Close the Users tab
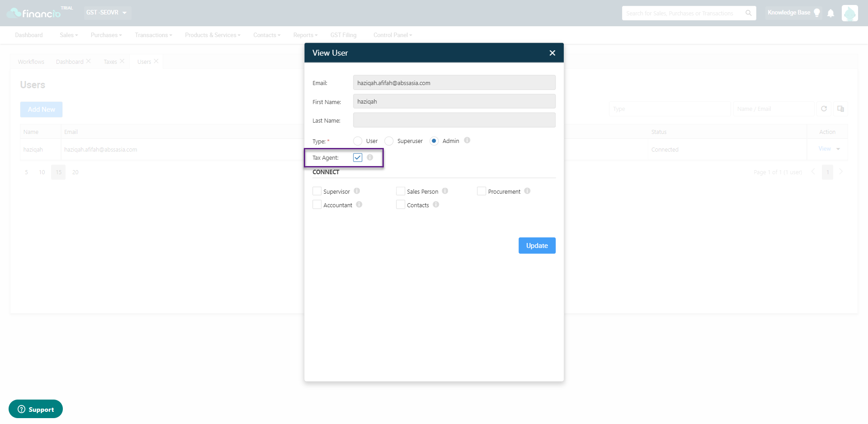The height and width of the screenshot is (424, 868). (156, 61)
